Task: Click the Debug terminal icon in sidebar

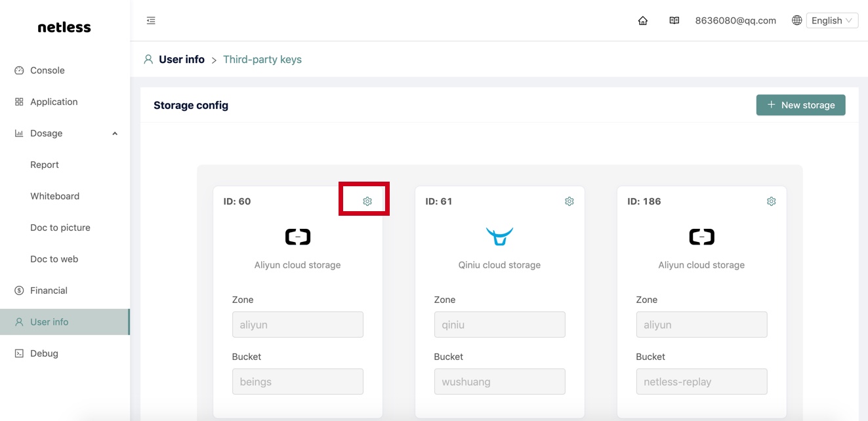Action: 19,353
